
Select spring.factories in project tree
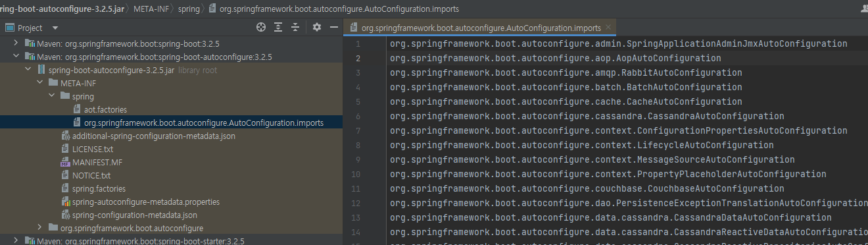coord(99,188)
